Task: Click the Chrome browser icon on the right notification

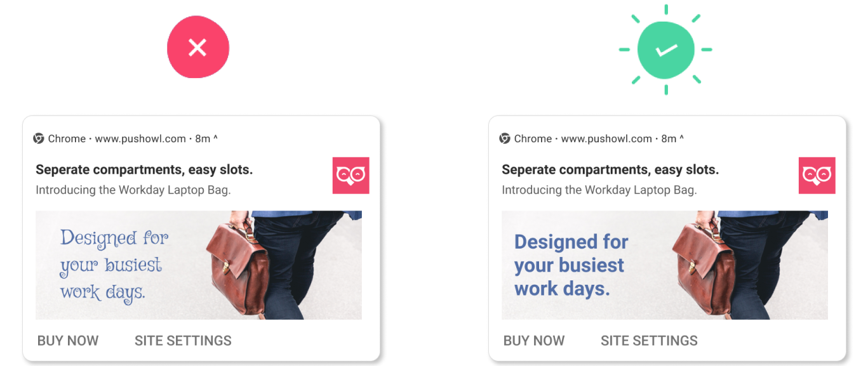Action: point(505,138)
